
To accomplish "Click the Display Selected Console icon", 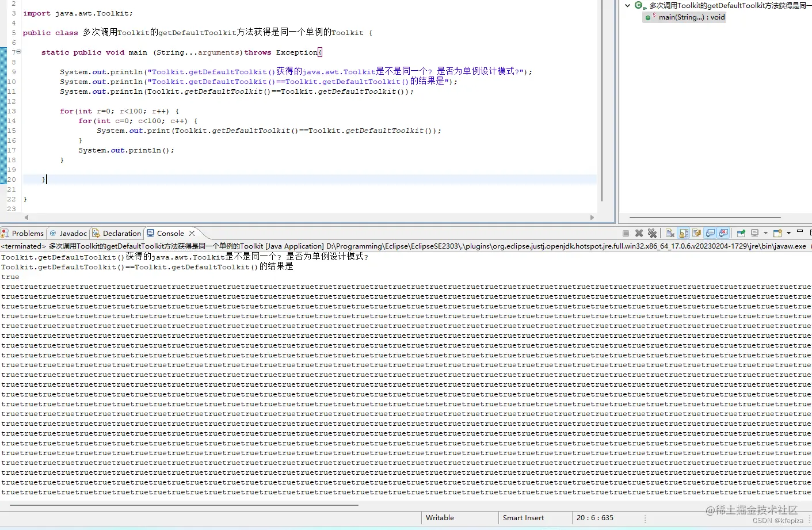I will 755,233.
